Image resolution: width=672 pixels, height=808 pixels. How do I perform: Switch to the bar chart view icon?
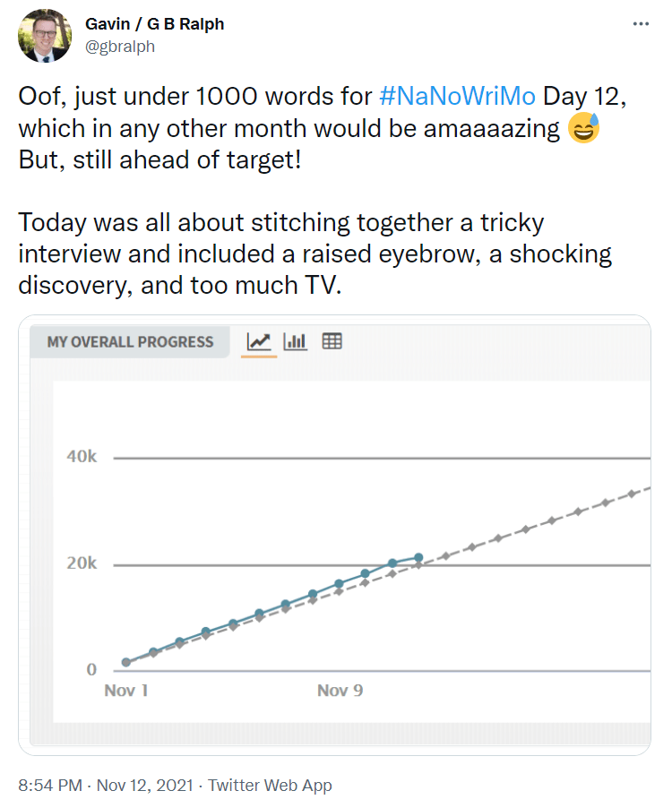[x=297, y=341]
